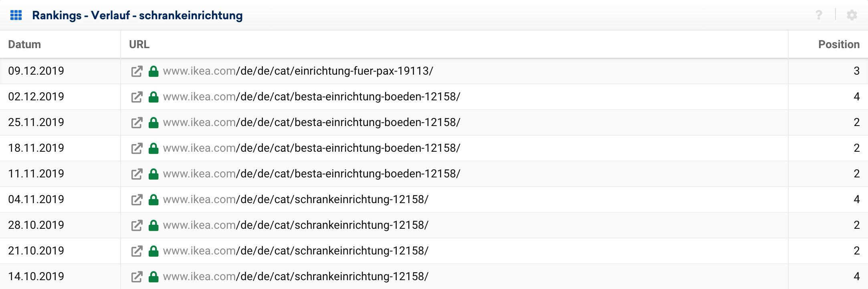Open the help question mark icon
Image resolution: width=868 pixels, height=289 pixels.
(x=819, y=15)
